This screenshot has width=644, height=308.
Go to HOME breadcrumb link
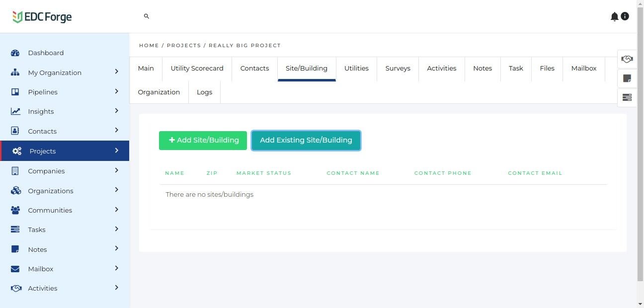(149, 45)
